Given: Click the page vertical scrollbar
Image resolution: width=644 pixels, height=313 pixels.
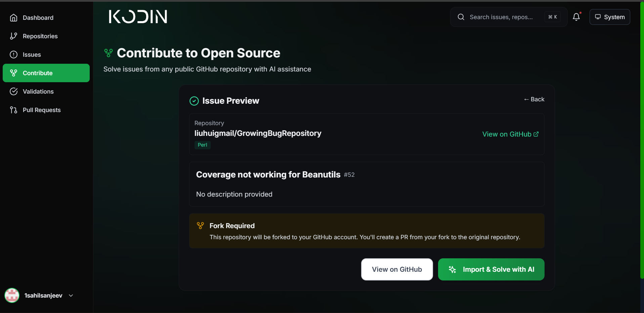Looking at the screenshot, I should point(642,141).
